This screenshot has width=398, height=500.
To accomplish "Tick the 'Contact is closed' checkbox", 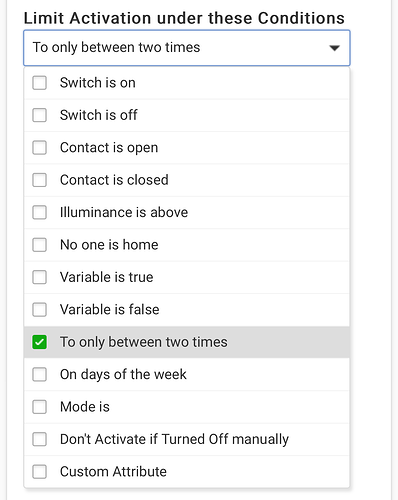I will (x=39, y=180).
